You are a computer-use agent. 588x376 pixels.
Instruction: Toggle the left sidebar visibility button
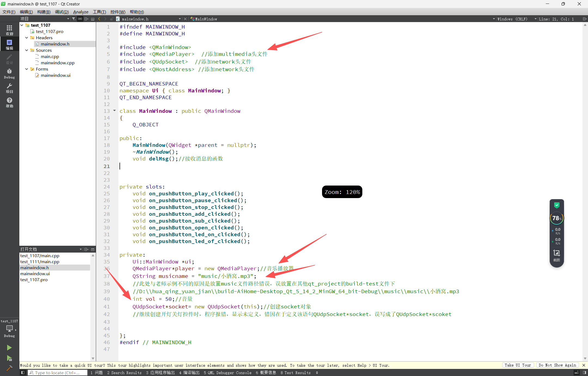point(23,372)
